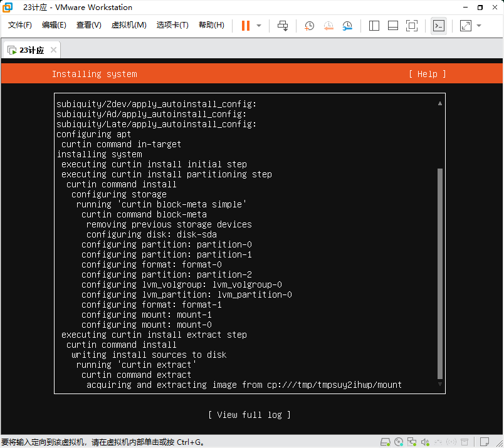The width and height of the screenshot is (504, 448).
Task: Click the message log note status icon
Action: pos(485,442)
